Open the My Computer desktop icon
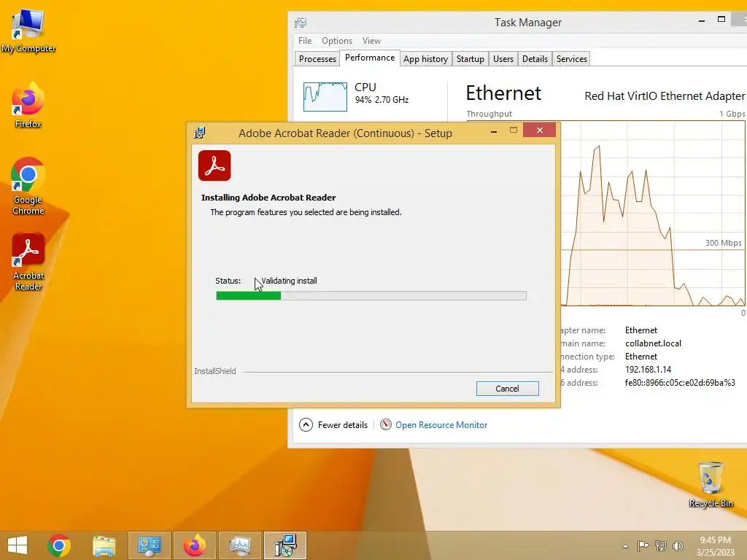The image size is (747, 560). click(28, 30)
